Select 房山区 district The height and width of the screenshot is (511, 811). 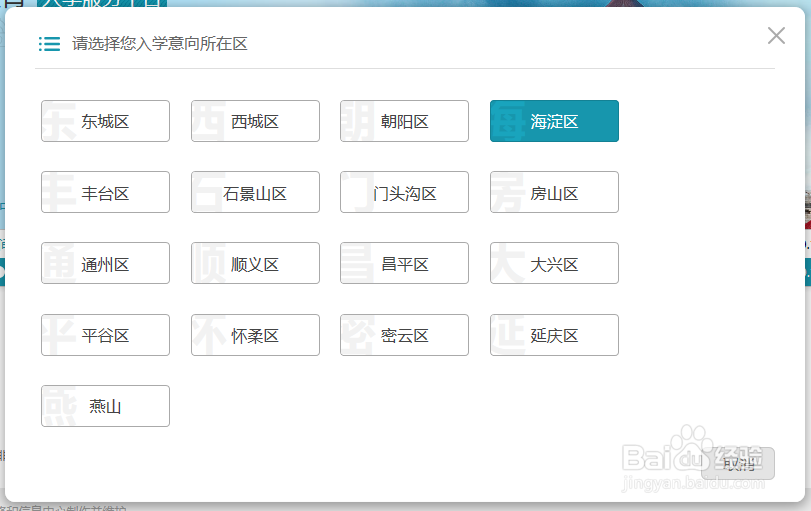coord(554,192)
